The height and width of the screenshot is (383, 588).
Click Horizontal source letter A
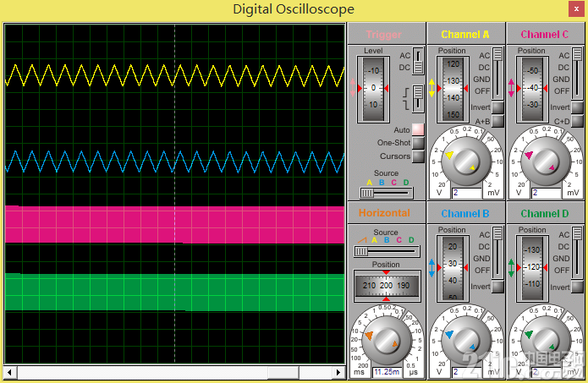374,240
